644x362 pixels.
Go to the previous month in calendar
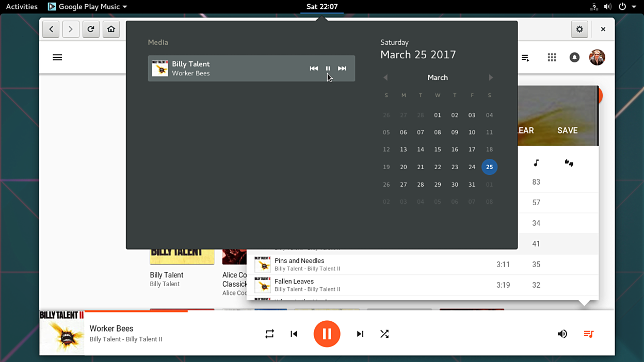tap(385, 77)
